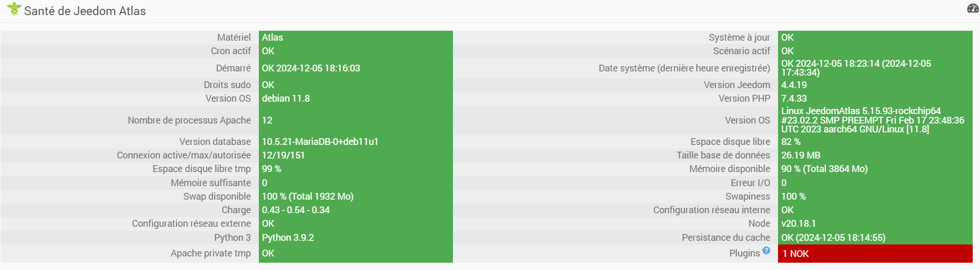The width and height of the screenshot is (980, 270).
Task: Select the "Mémoire disponible" 90 % value
Action: pyautogui.click(x=824, y=169)
